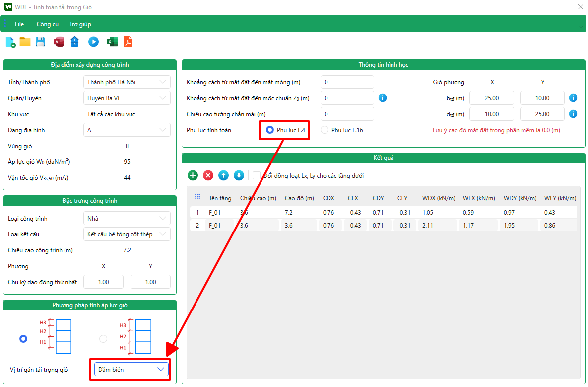Open a file via the yellow folder icon

click(25, 42)
